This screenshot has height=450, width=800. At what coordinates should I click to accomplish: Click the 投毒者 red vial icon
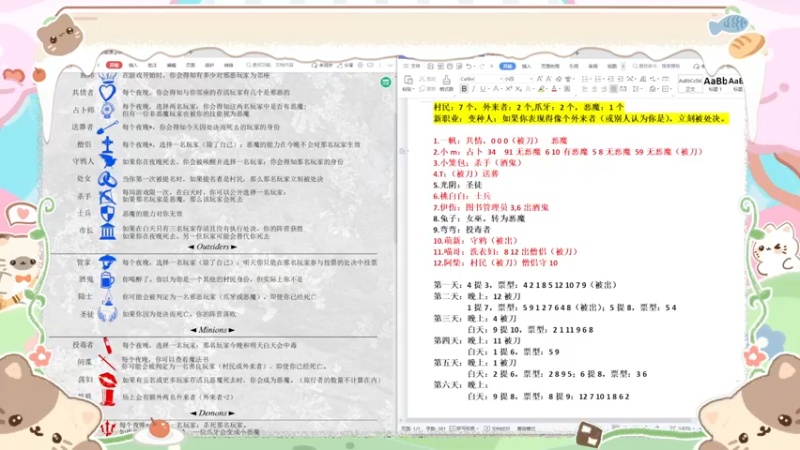[x=107, y=345]
